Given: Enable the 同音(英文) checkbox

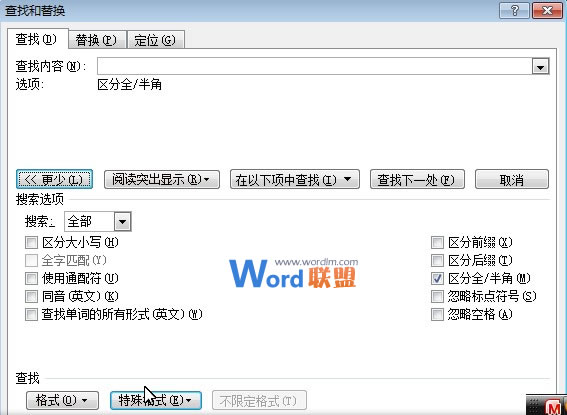Looking at the screenshot, I should (x=31, y=296).
